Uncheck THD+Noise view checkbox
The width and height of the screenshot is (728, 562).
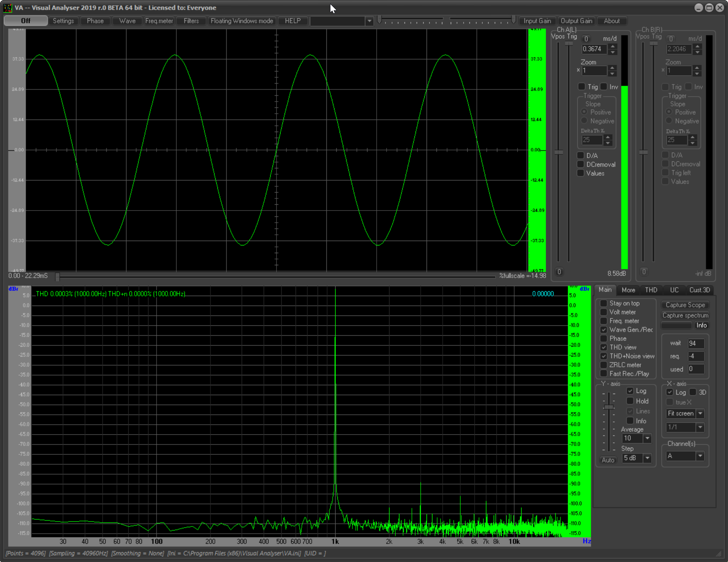click(603, 356)
